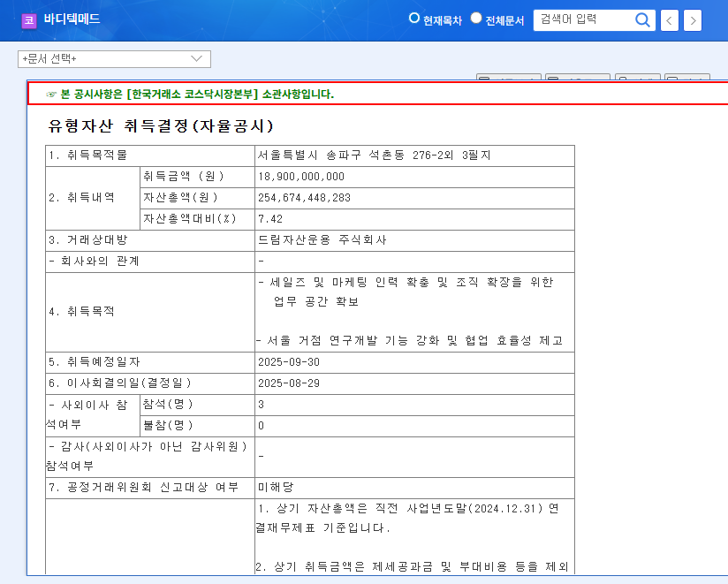Click the purple 코 KOSDAQ market icon

pyautogui.click(x=29, y=20)
